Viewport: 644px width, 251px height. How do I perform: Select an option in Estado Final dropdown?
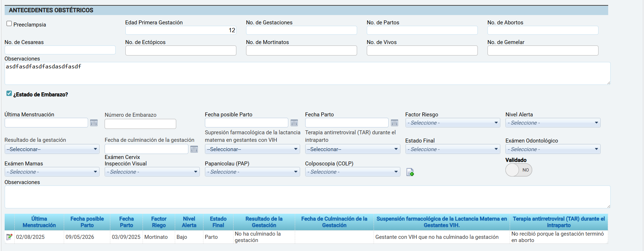point(452,149)
